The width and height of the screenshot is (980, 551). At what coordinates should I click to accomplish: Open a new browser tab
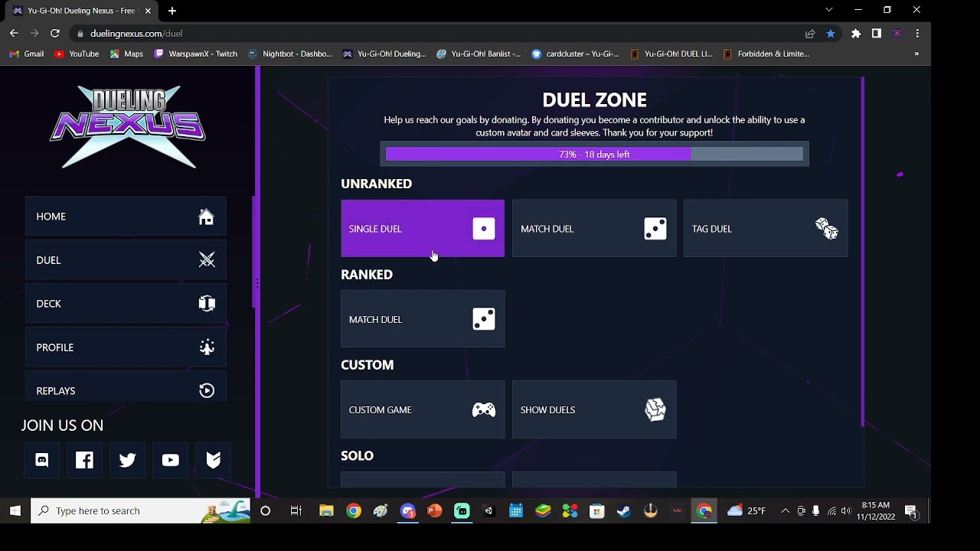pos(172,11)
